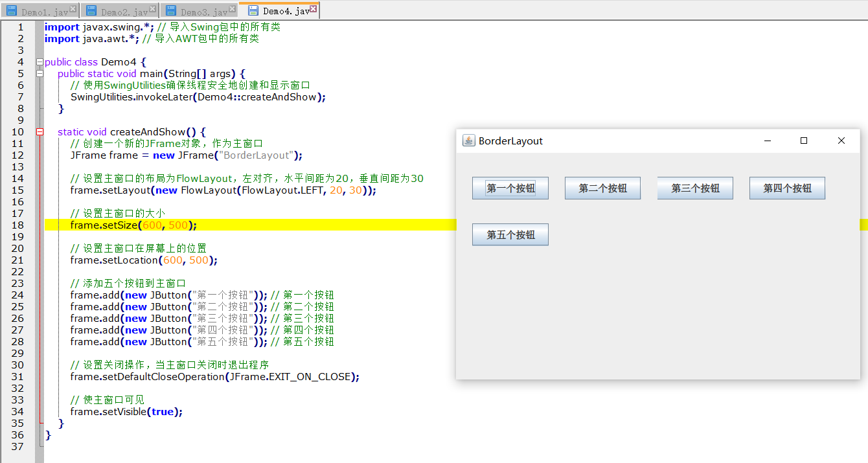Close the Demo1.java tab
Image resolution: width=868 pixels, height=463 pixels.
click(73, 9)
